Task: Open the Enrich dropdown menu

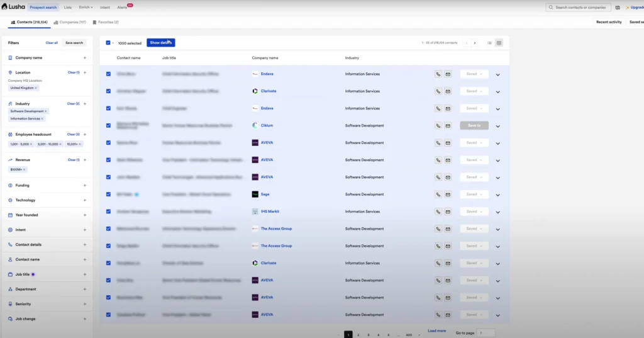Action: [x=86, y=8]
